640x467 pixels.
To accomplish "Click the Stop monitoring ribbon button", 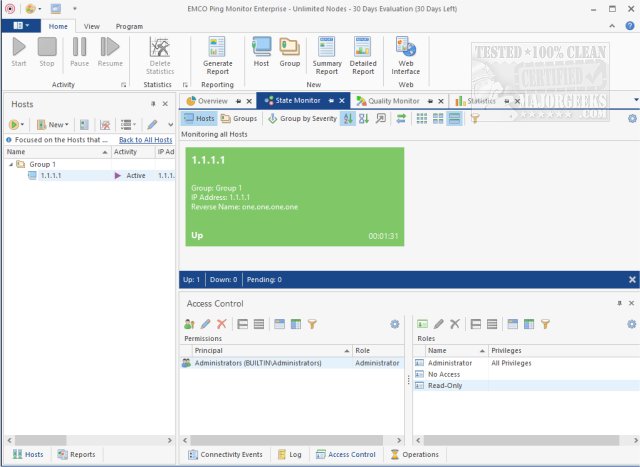I will coord(47,52).
